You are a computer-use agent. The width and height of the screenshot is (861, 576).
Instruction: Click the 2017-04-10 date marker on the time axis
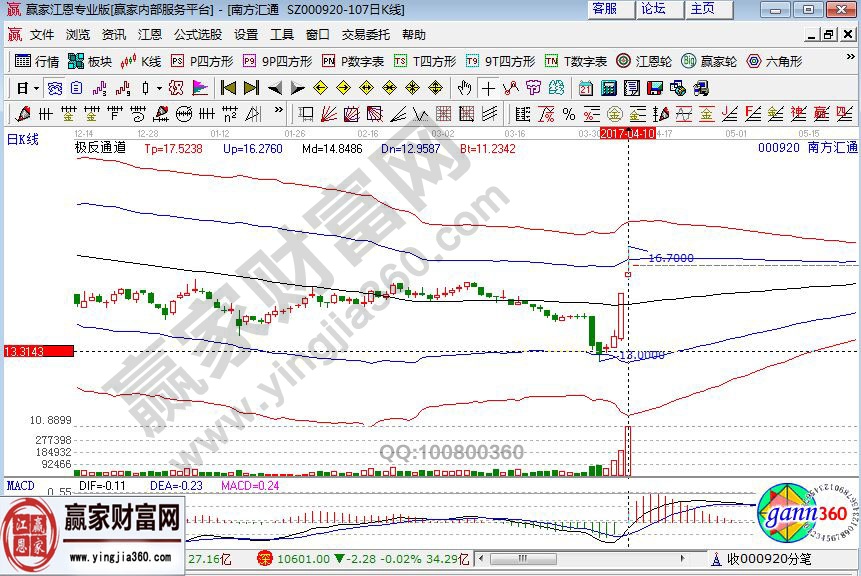tap(627, 132)
